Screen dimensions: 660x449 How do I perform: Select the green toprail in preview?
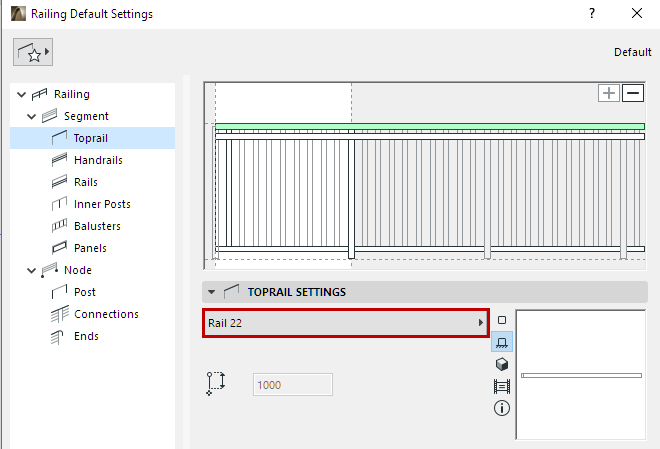(430, 126)
